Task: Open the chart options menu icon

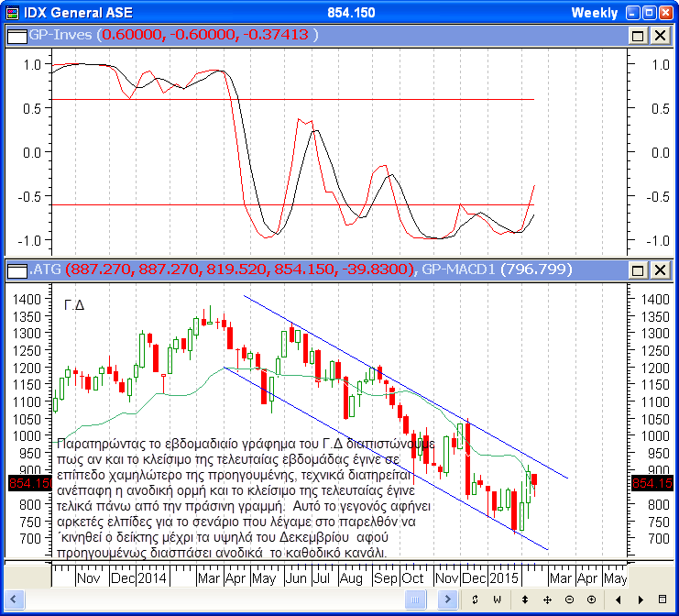Action: pyautogui.click(x=663, y=599)
